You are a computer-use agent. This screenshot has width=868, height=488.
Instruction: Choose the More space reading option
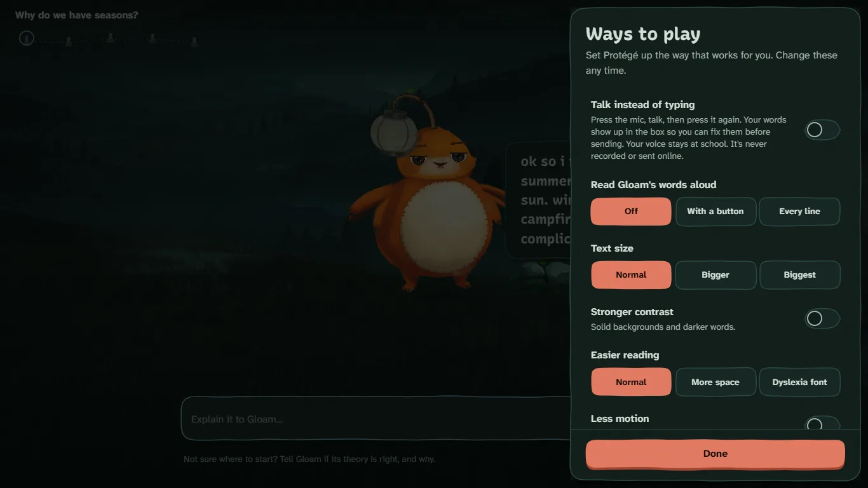click(715, 382)
